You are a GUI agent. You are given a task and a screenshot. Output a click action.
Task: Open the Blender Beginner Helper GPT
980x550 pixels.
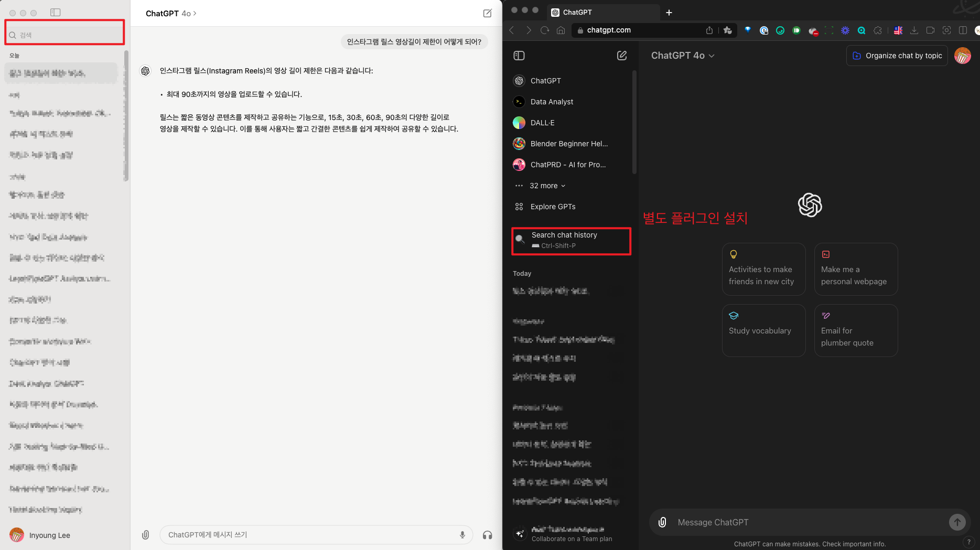tap(570, 144)
